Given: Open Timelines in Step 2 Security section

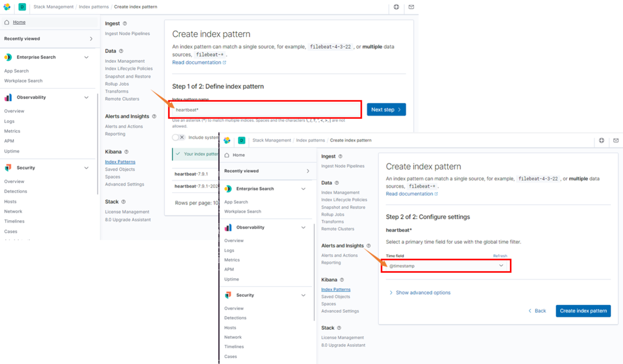Looking at the screenshot, I should coord(234,346).
